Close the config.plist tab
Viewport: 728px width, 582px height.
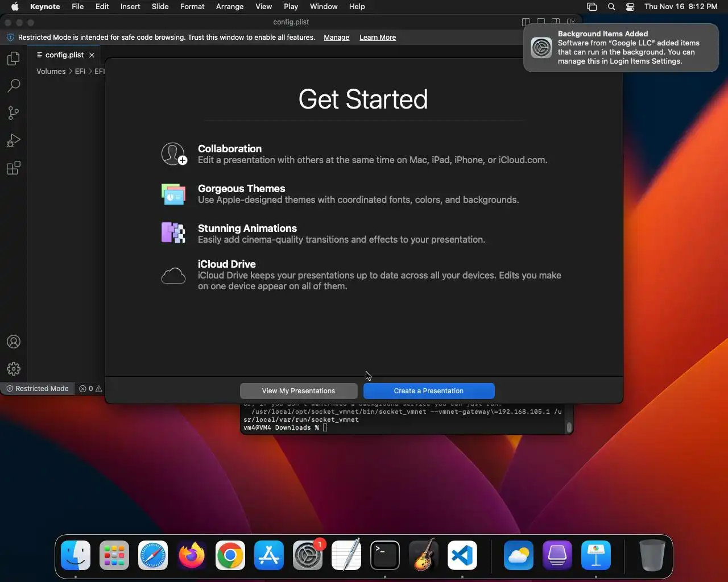(92, 55)
